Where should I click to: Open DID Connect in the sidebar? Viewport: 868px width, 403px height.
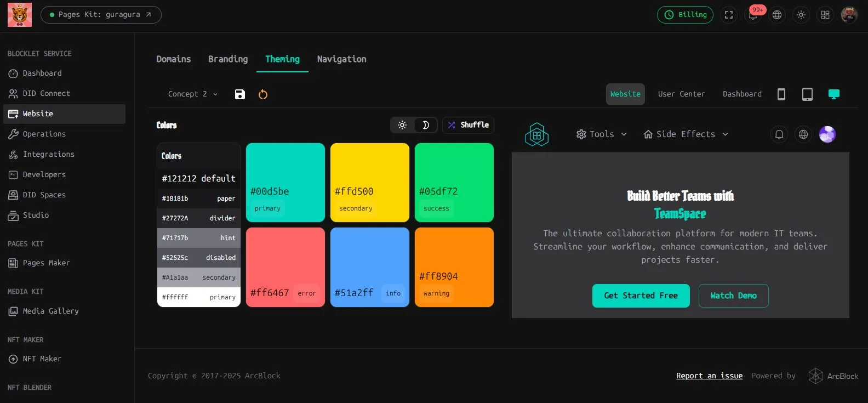tap(64, 94)
